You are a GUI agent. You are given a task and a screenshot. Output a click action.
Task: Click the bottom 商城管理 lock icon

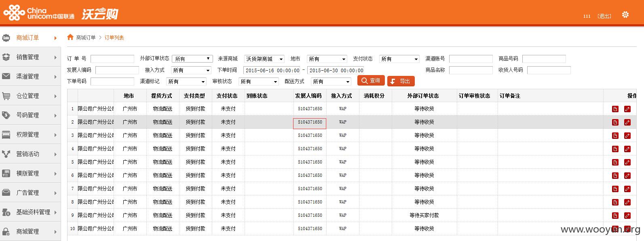[6, 231]
